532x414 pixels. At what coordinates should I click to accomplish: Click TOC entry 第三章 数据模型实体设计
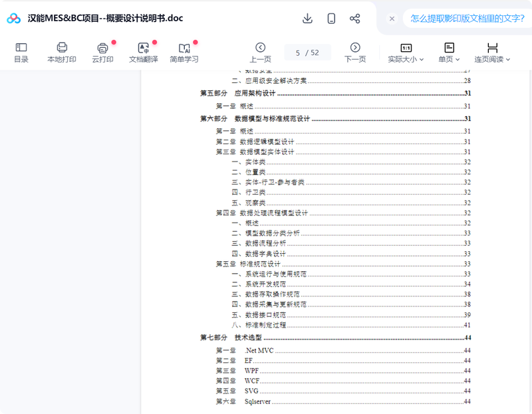pos(343,152)
